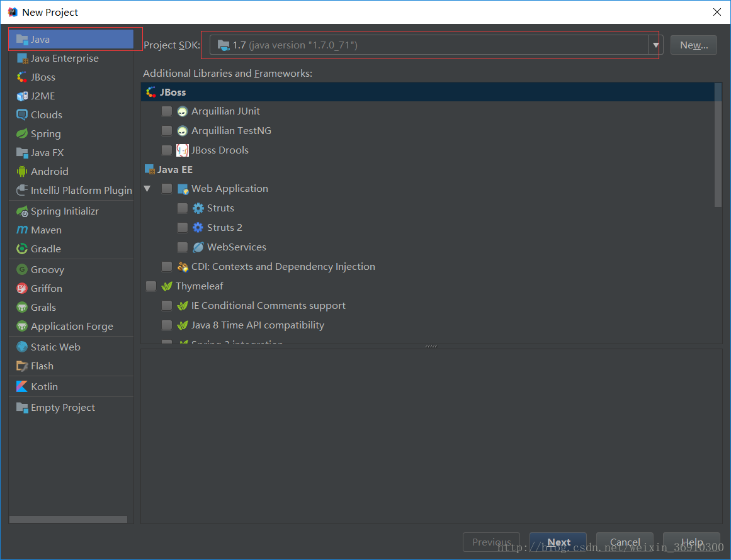Screen dimensions: 731x560
Task: Click the New... SDK button
Action: [x=693, y=45]
